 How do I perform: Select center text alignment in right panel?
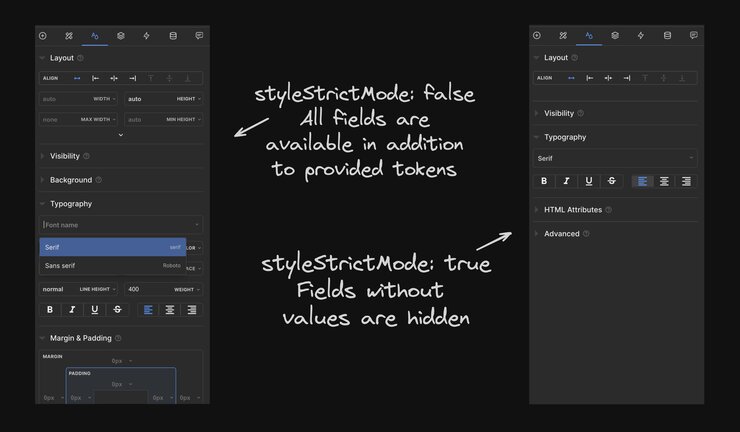point(664,181)
